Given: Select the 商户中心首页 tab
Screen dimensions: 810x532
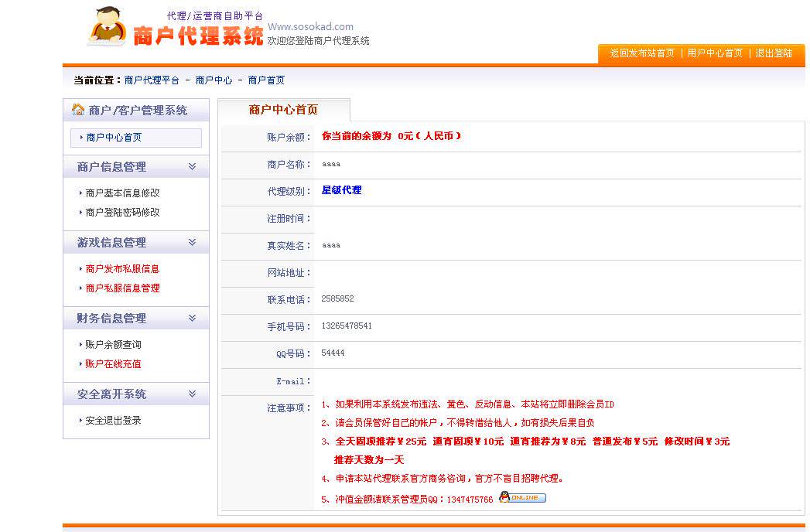Looking at the screenshot, I should pos(284,110).
